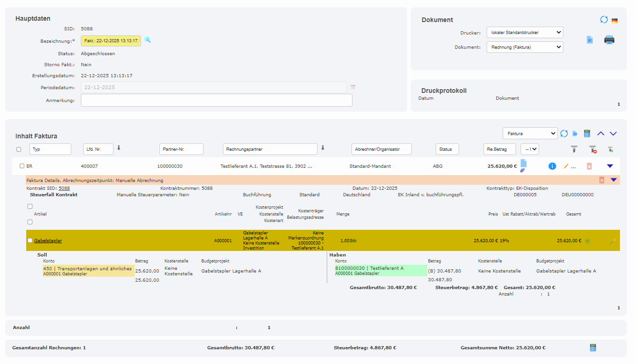Check the box beside the Gabelstapler article

(x=30, y=240)
